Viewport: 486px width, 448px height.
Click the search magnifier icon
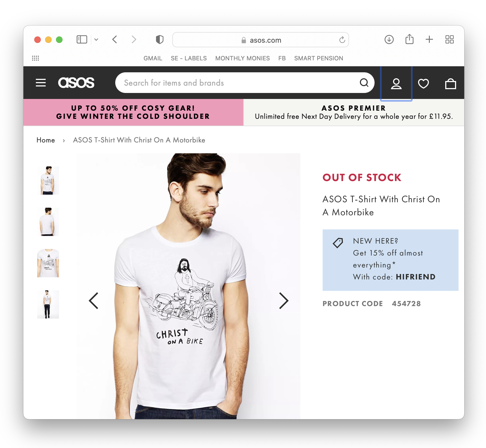coord(364,82)
